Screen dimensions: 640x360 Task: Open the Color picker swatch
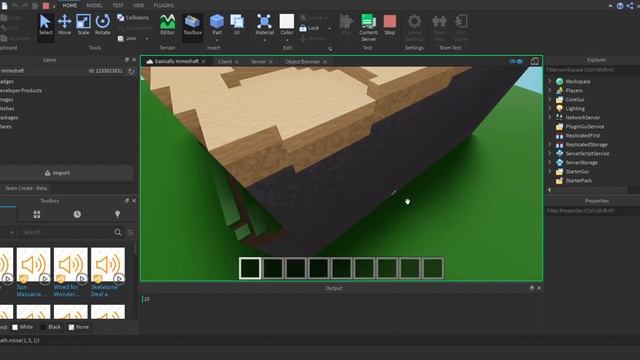tap(287, 21)
